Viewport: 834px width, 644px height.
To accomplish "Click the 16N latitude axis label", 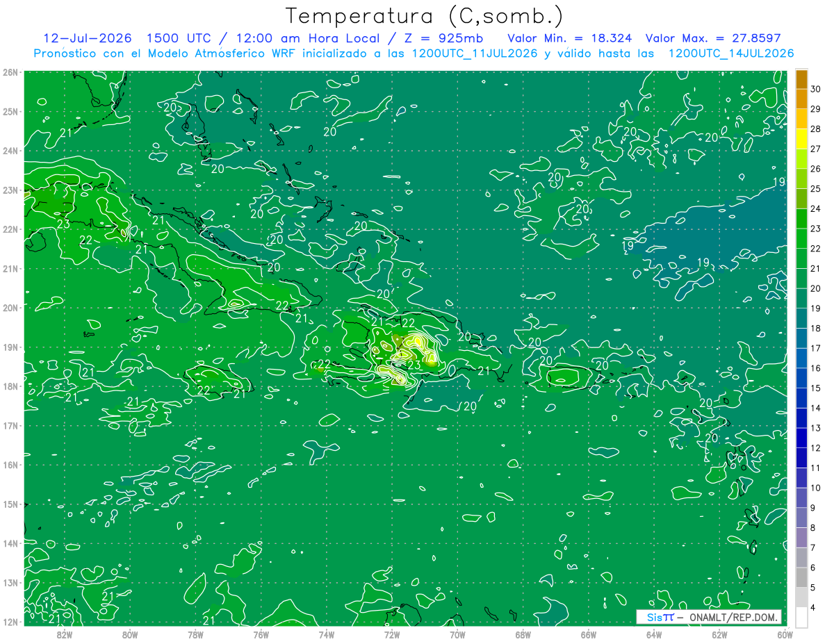I will (x=10, y=465).
